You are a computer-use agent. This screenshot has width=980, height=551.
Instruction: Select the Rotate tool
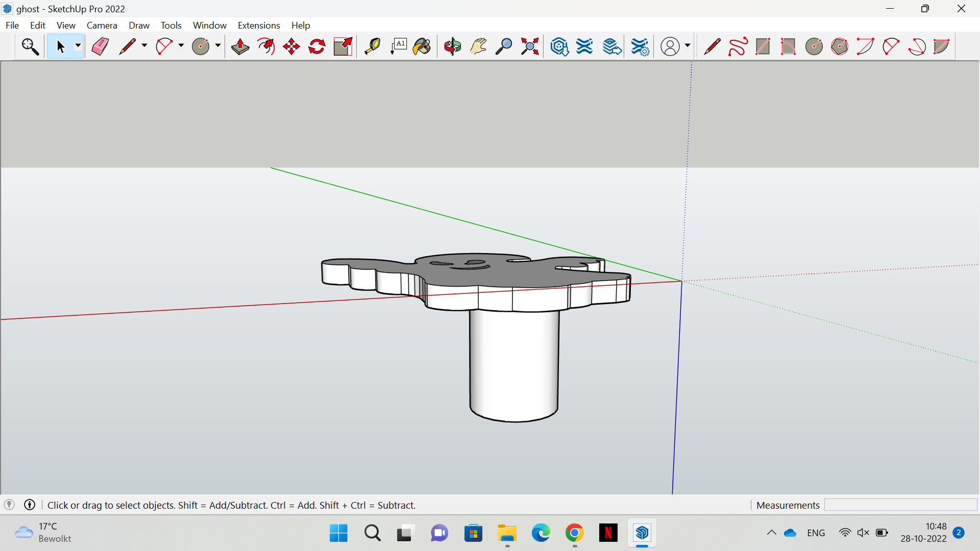316,46
